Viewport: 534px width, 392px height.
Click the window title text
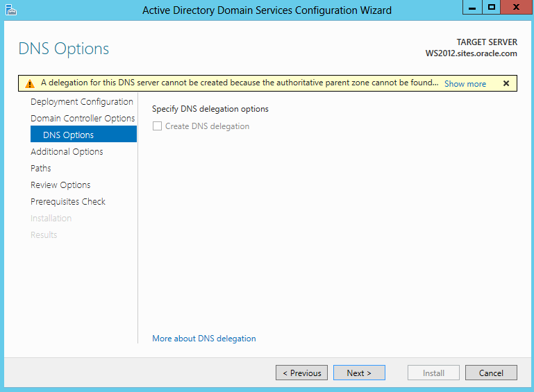[267, 10]
